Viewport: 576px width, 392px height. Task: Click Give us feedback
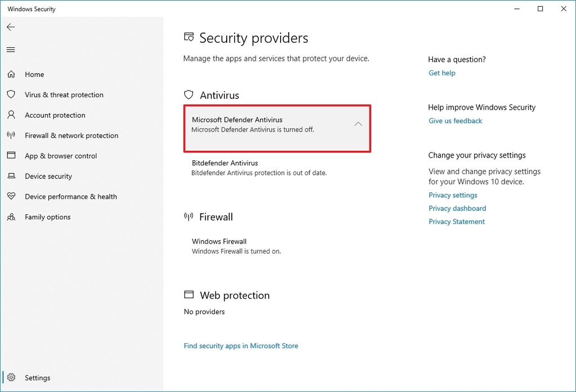click(455, 120)
